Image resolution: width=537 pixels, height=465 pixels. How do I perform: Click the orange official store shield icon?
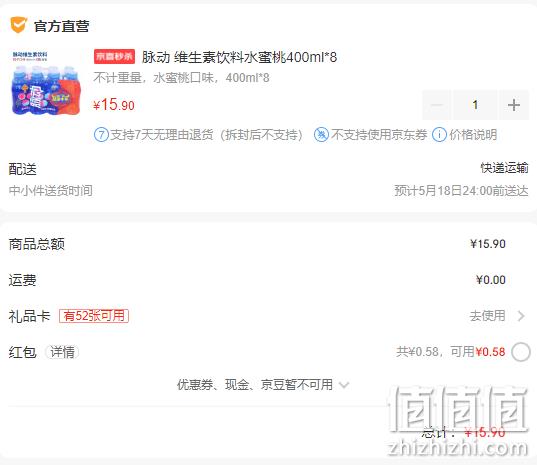pyautogui.click(x=18, y=25)
